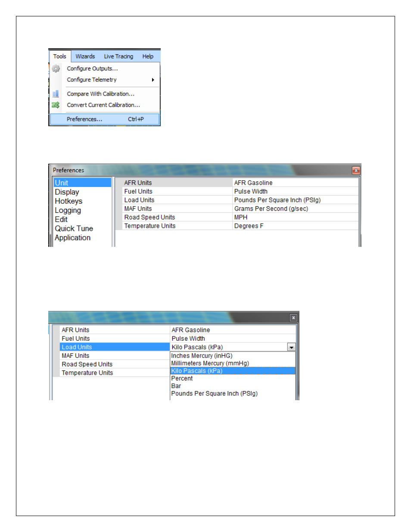Click the dropdown arrow for Load Units

tap(292, 347)
